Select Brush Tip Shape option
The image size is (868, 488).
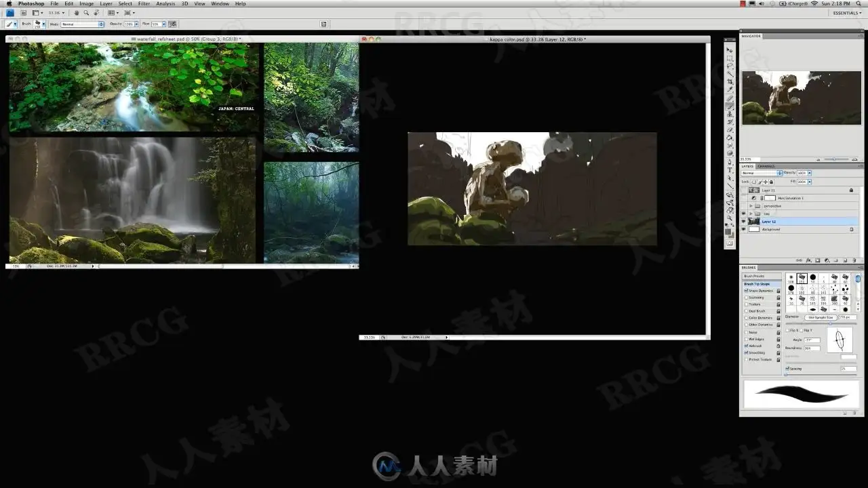click(x=762, y=283)
